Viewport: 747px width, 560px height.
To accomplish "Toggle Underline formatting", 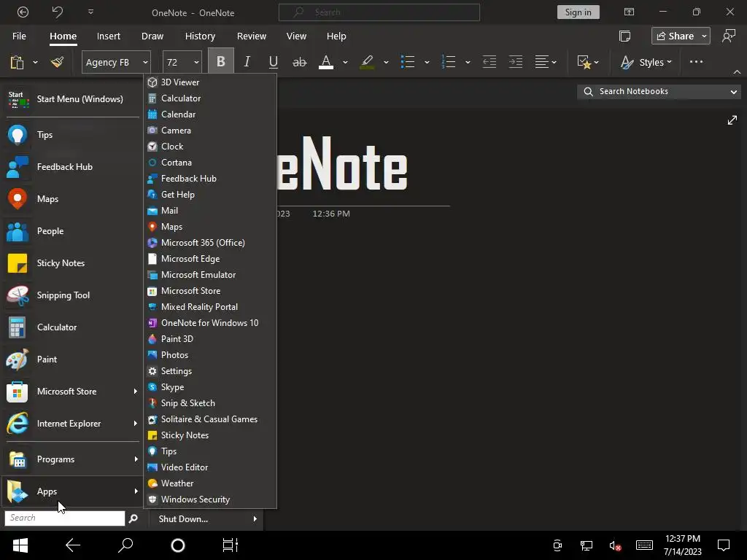I will coord(273,62).
